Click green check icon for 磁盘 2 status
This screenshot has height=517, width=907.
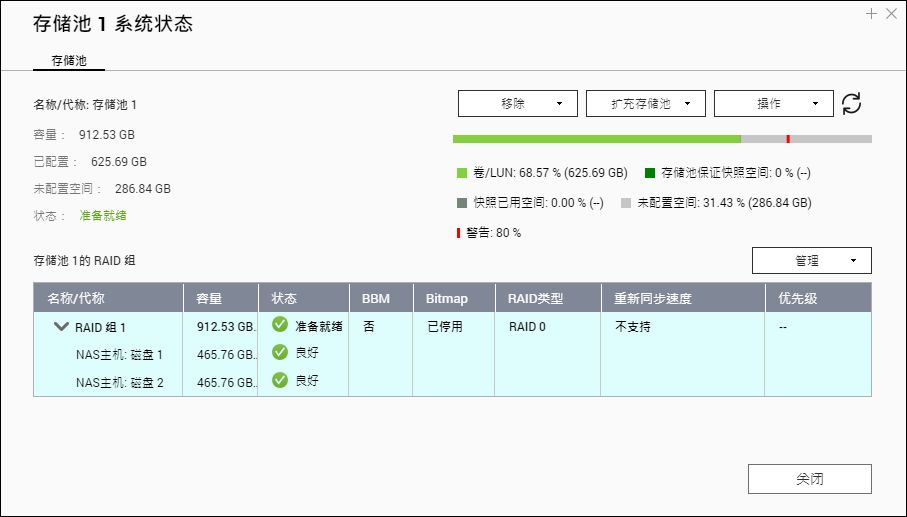[280, 380]
